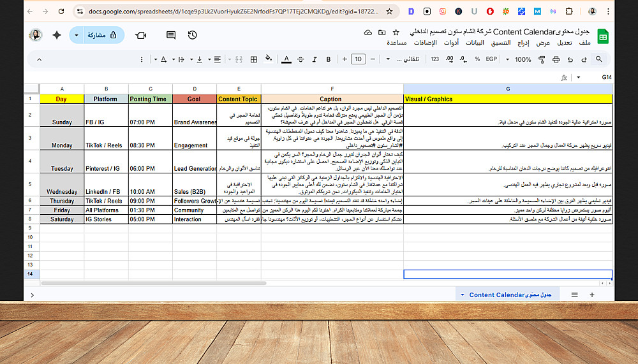Click the print icon in toolbar

tap(556, 59)
